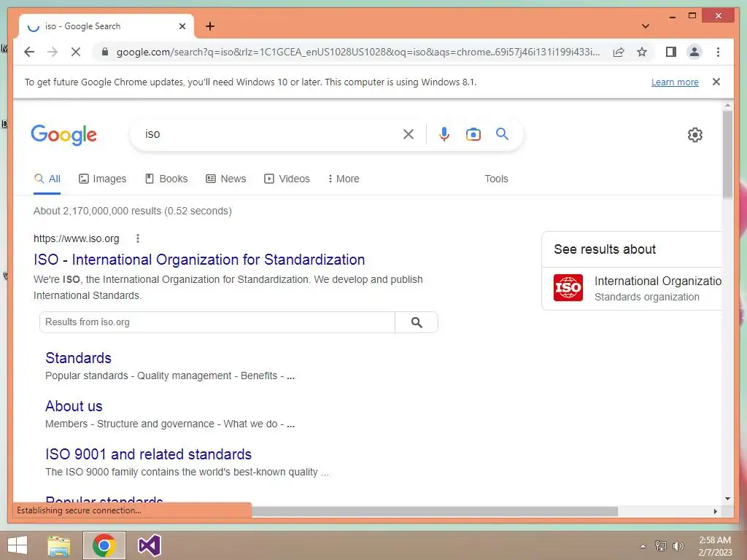Click the scroll up arrow
The height and width of the screenshot is (560, 747).
point(727,105)
